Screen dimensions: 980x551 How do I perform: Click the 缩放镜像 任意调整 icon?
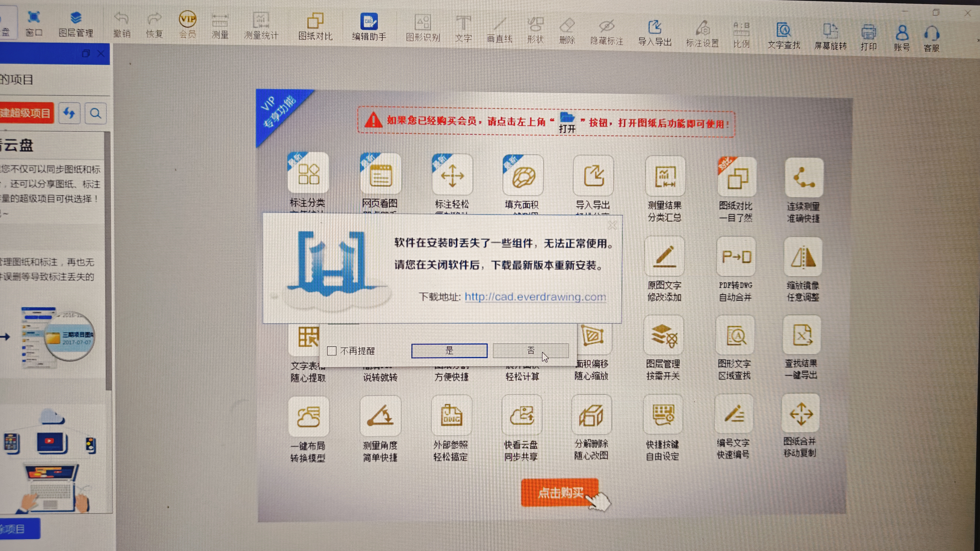(803, 257)
